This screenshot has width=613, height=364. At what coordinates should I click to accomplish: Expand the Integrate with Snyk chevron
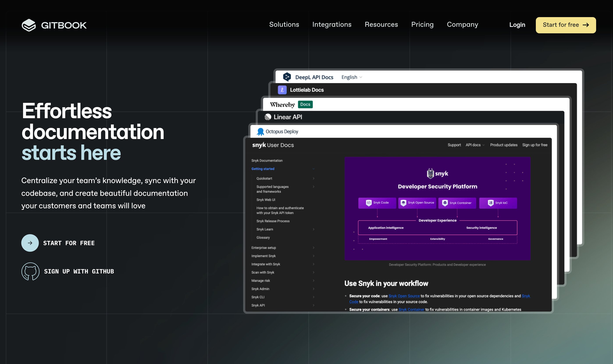(x=313, y=264)
